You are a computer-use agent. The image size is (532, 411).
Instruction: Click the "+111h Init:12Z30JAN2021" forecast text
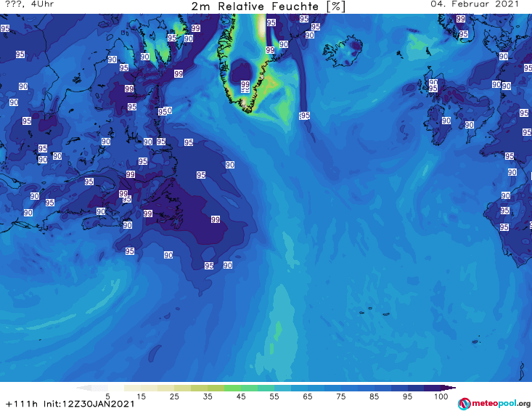click(x=70, y=404)
